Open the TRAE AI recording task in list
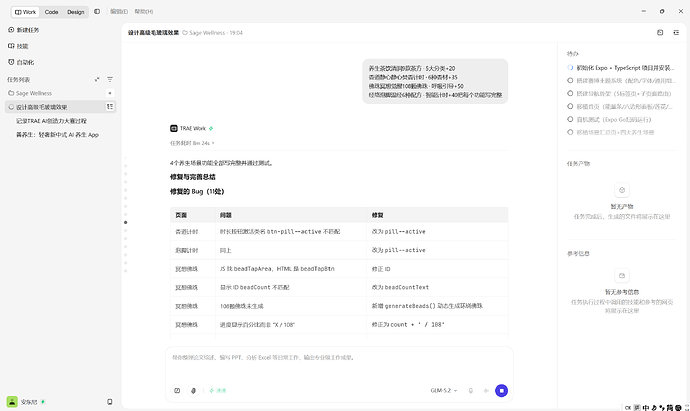This screenshot has width=690, height=411. (x=51, y=121)
